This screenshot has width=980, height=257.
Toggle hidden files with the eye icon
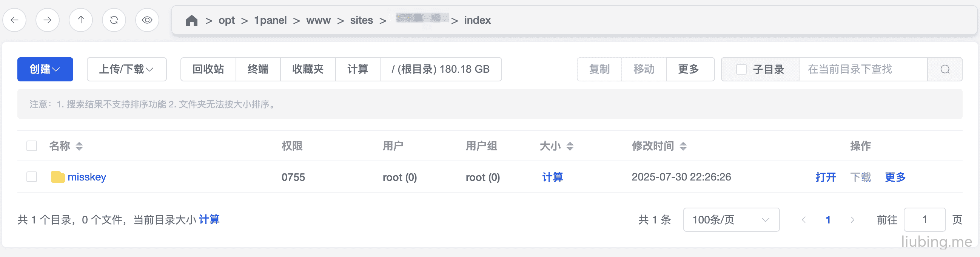(x=147, y=20)
